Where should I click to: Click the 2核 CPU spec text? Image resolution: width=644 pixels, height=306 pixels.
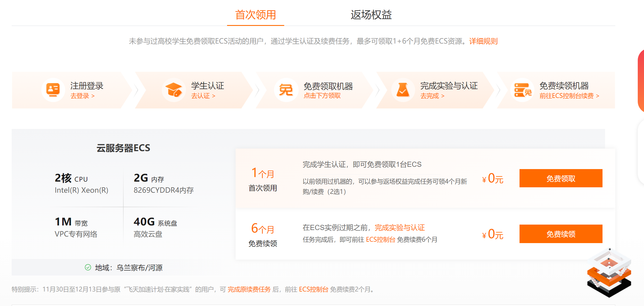click(71, 178)
